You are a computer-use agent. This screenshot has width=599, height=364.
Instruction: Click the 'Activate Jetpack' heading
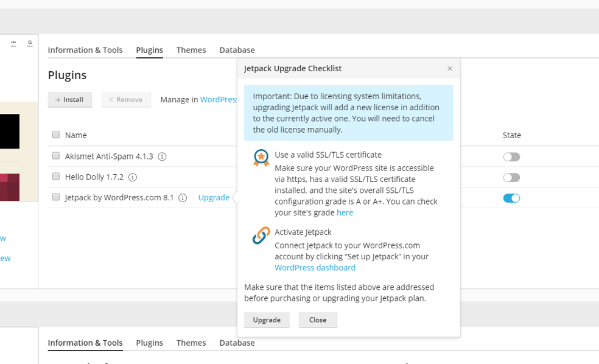[303, 233]
